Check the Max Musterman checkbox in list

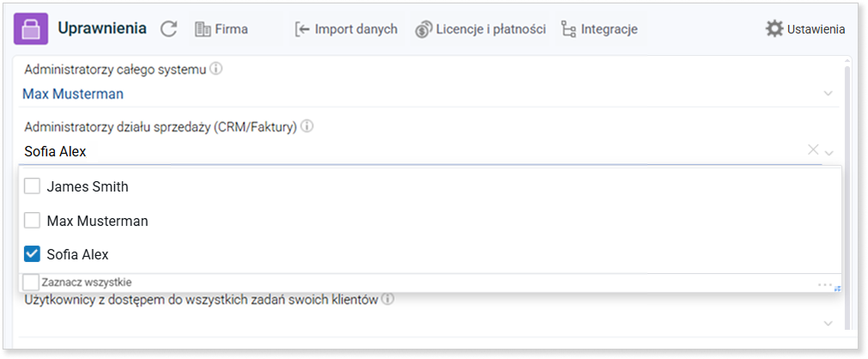tap(32, 221)
